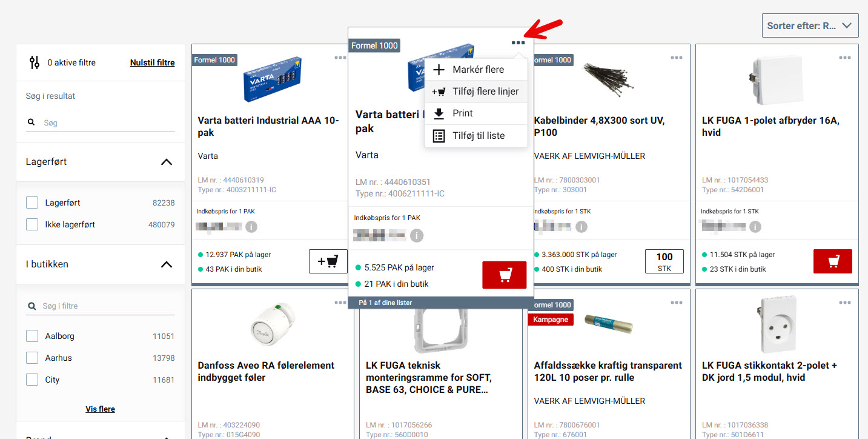Collapse the Lagerført filter section
The height and width of the screenshot is (439, 868).
point(166,162)
